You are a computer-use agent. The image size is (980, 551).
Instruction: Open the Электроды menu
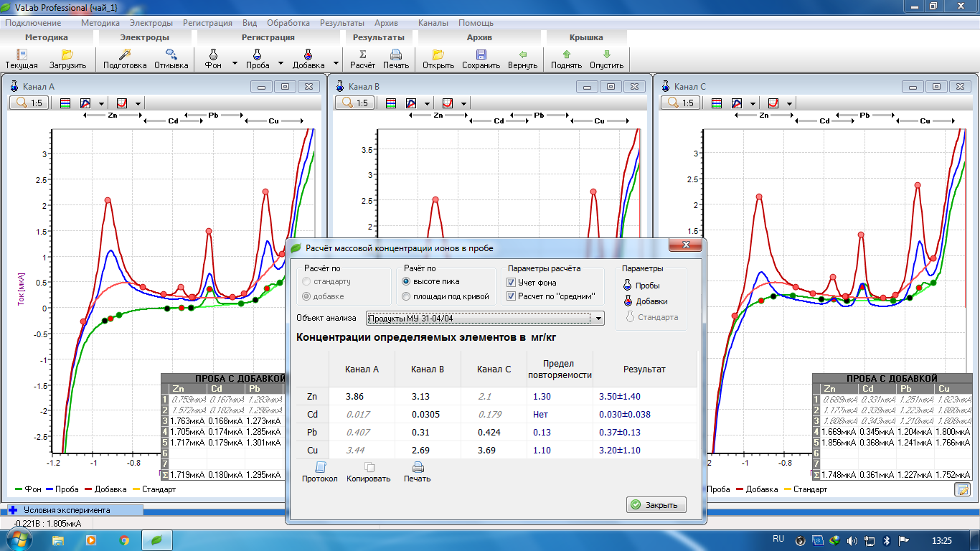(x=151, y=23)
